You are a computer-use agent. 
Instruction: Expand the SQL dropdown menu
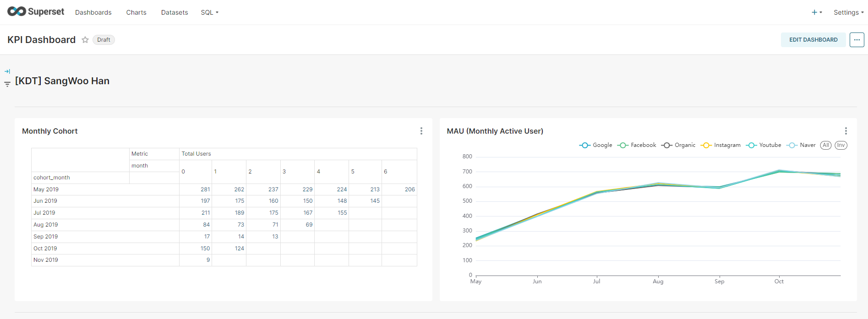point(209,12)
